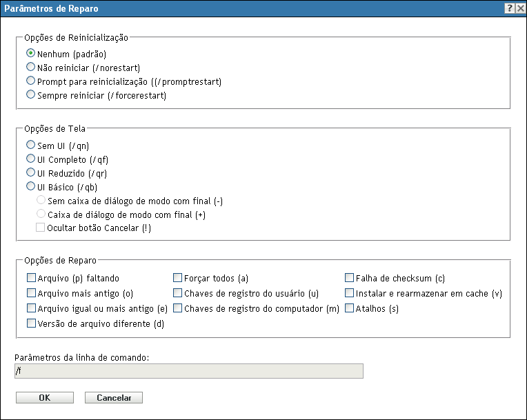This screenshot has height=420, width=527.
Task: Choose UI Completo (/qf) option
Action: 30,159
